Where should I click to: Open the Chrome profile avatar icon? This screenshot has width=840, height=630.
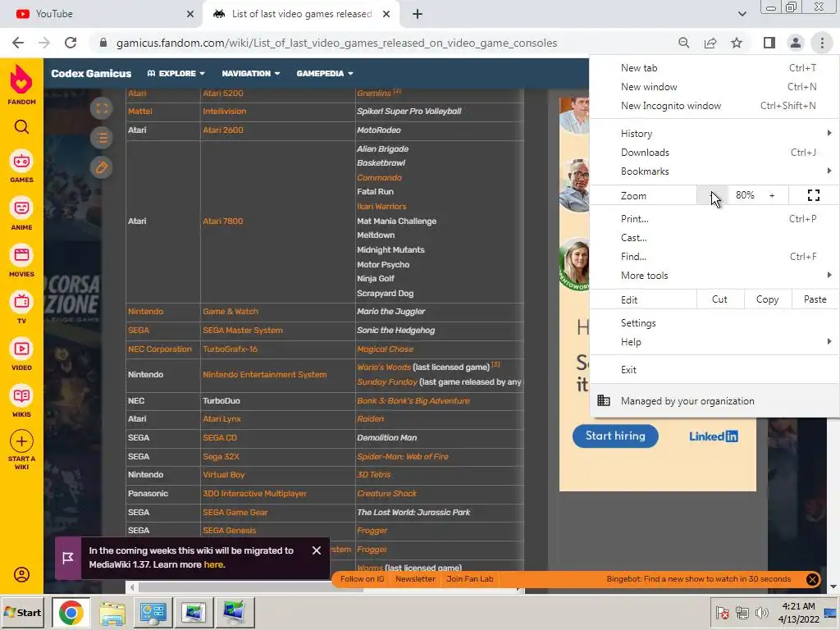[x=796, y=43]
